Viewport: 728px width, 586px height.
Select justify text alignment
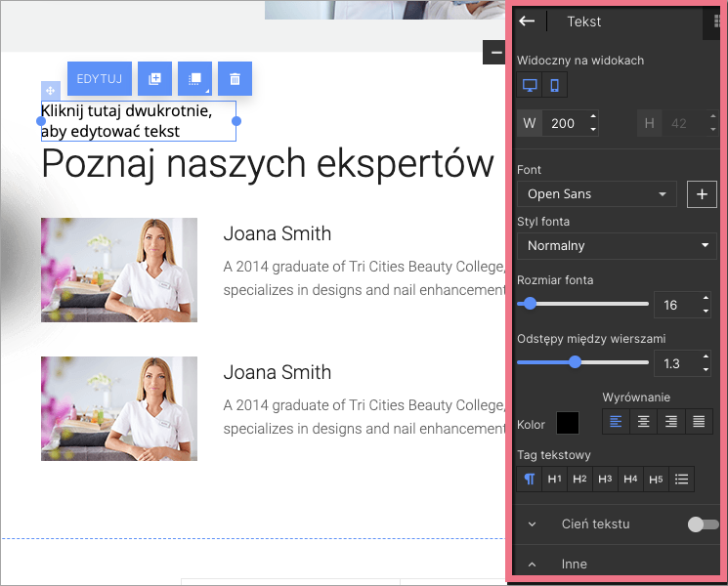click(699, 422)
